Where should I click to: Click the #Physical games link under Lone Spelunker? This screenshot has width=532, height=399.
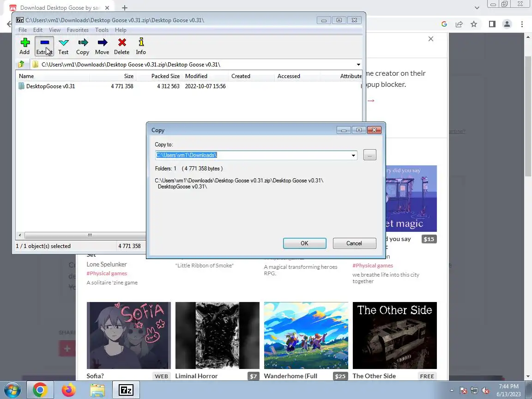click(107, 273)
